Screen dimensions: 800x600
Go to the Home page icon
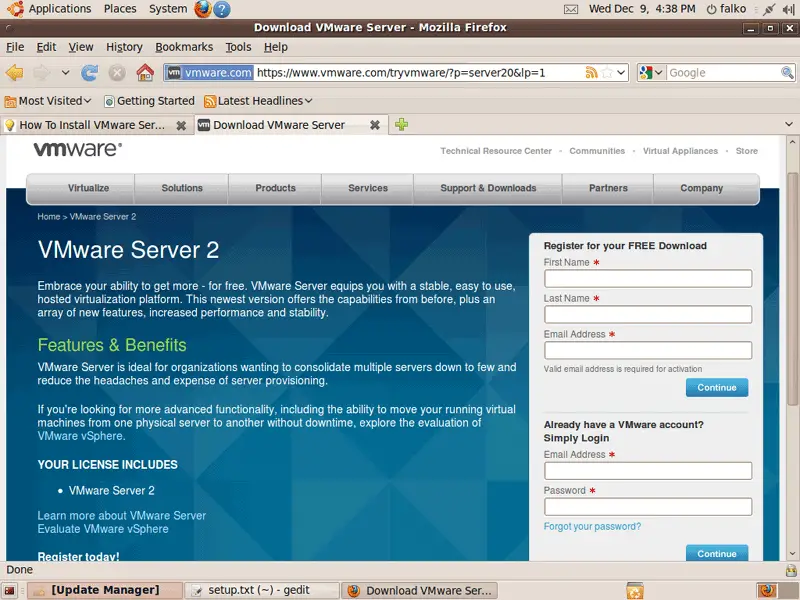tap(145, 73)
